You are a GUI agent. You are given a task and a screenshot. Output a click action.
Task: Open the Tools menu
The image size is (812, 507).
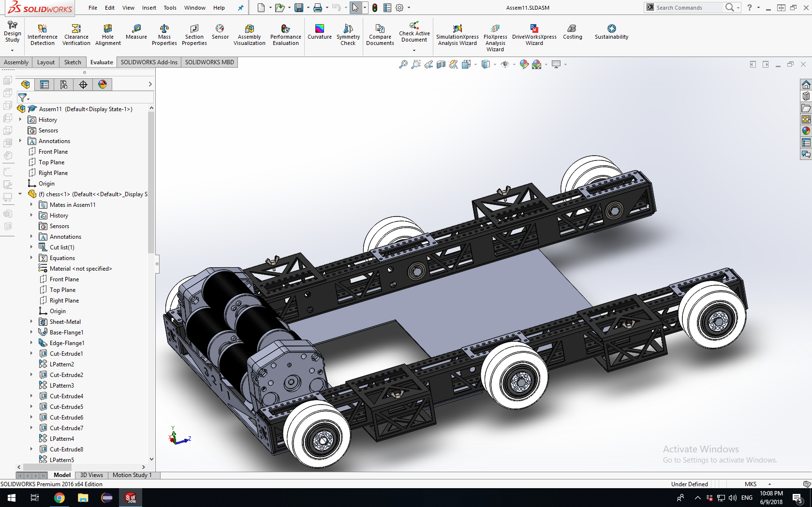(x=170, y=8)
